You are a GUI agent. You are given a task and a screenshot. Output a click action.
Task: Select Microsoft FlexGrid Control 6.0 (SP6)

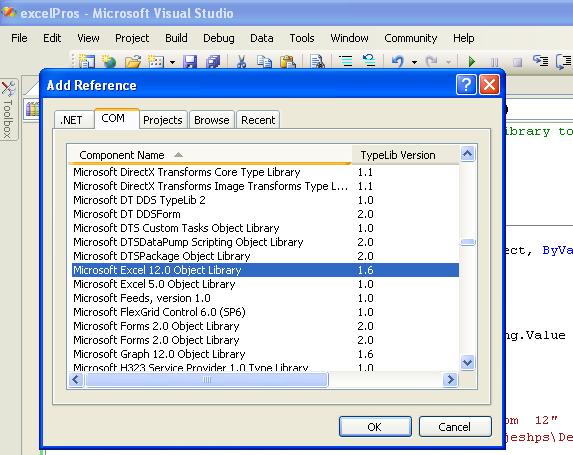pyautogui.click(x=265, y=312)
